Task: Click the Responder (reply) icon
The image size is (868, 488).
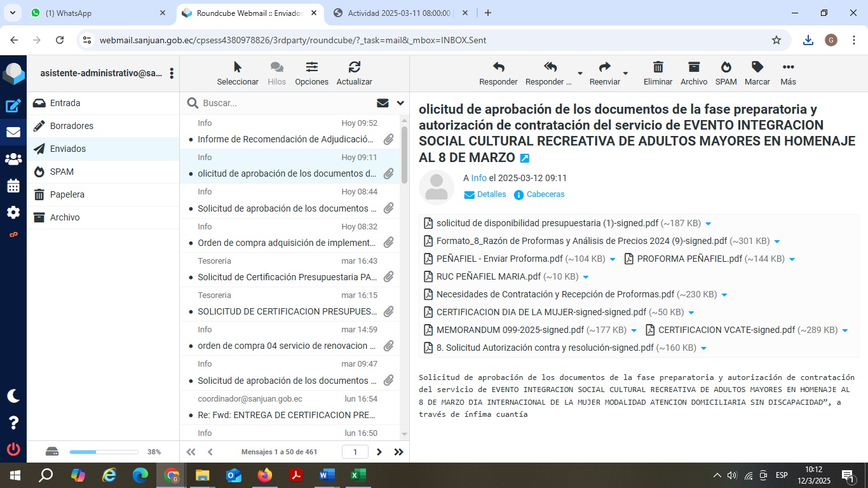Action: pyautogui.click(x=498, y=67)
